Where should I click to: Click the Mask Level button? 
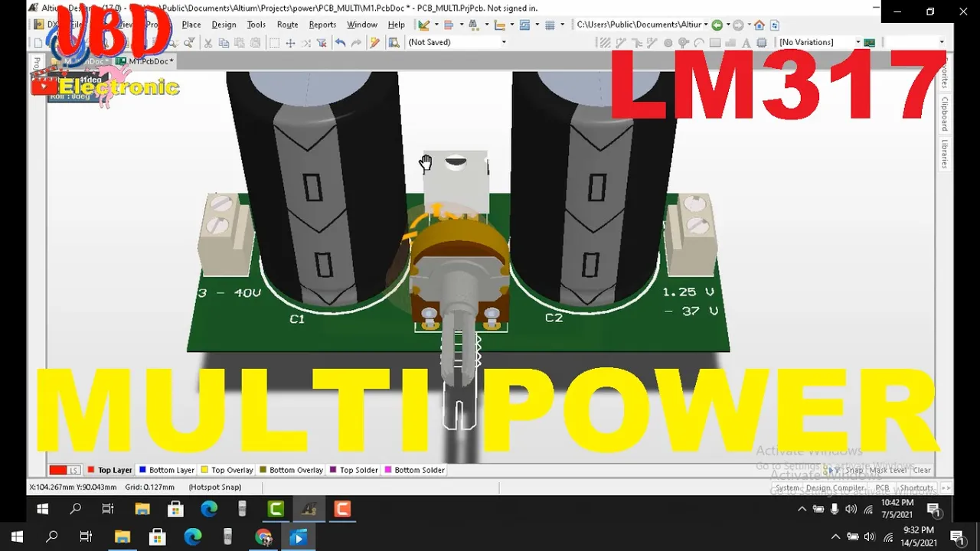[x=888, y=470]
